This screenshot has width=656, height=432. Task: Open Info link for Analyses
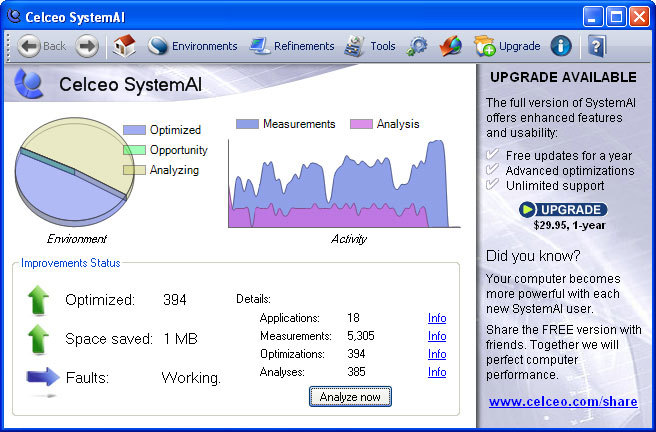click(437, 372)
